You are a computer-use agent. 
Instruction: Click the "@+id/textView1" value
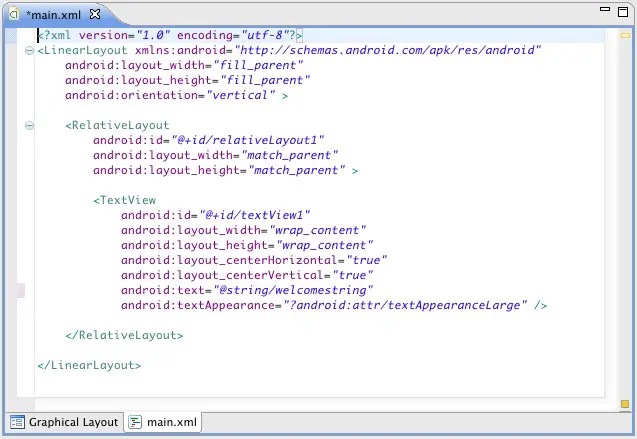tap(255, 215)
